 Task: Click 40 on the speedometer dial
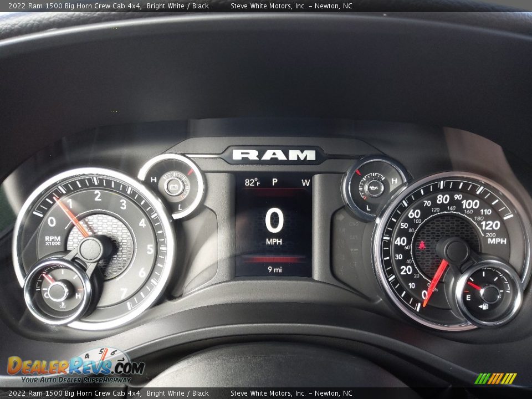point(401,241)
